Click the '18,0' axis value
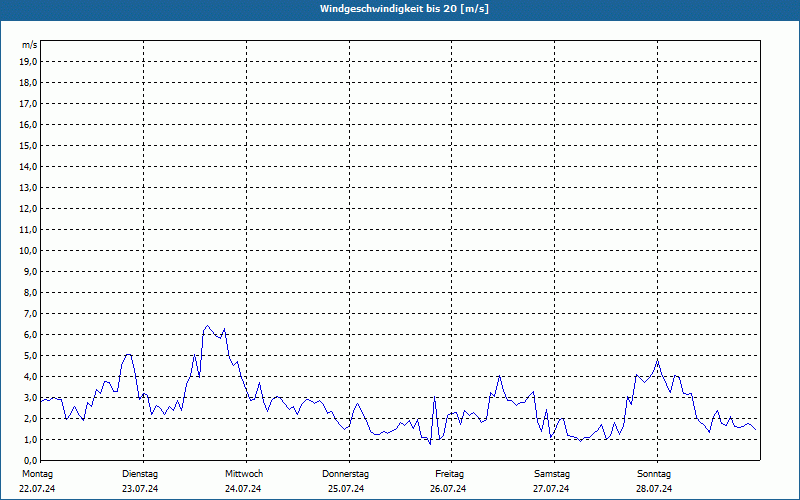This screenshot has width=800, height=500. [29, 83]
